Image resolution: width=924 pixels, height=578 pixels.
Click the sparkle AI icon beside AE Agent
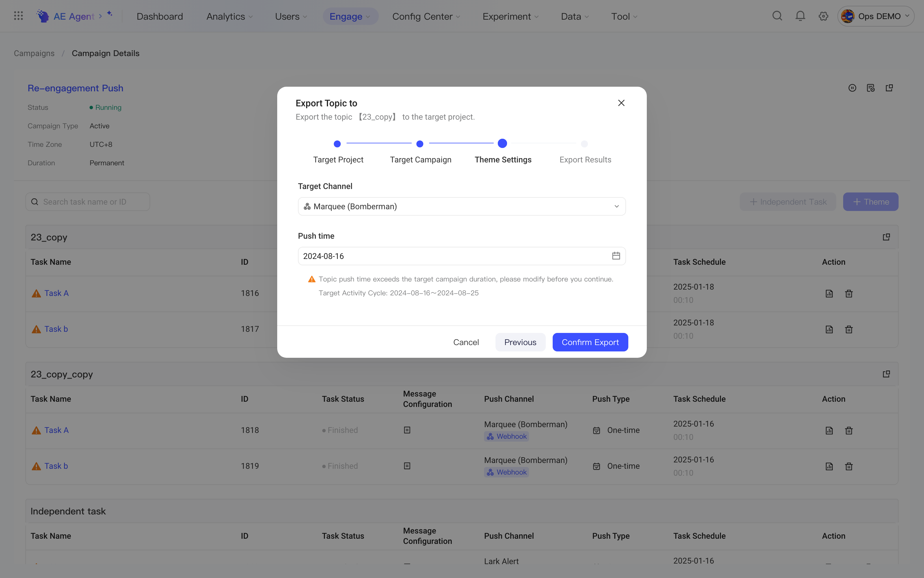[110, 14]
